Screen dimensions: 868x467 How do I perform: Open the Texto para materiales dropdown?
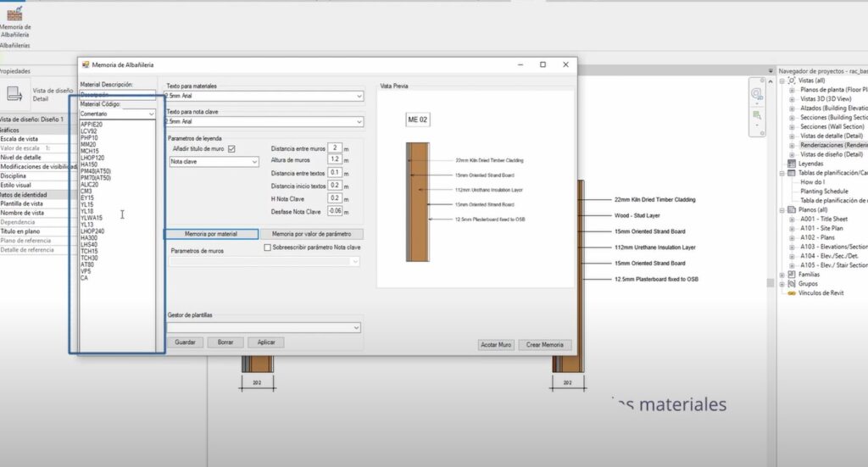264,96
